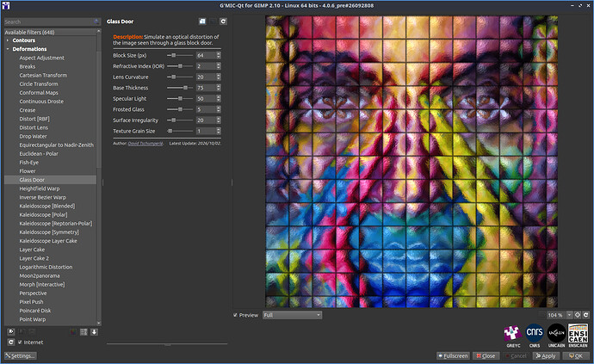The height and width of the screenshot is (364, 594).
Task: Click the Glass Door preview image
Action: point(411,162)
